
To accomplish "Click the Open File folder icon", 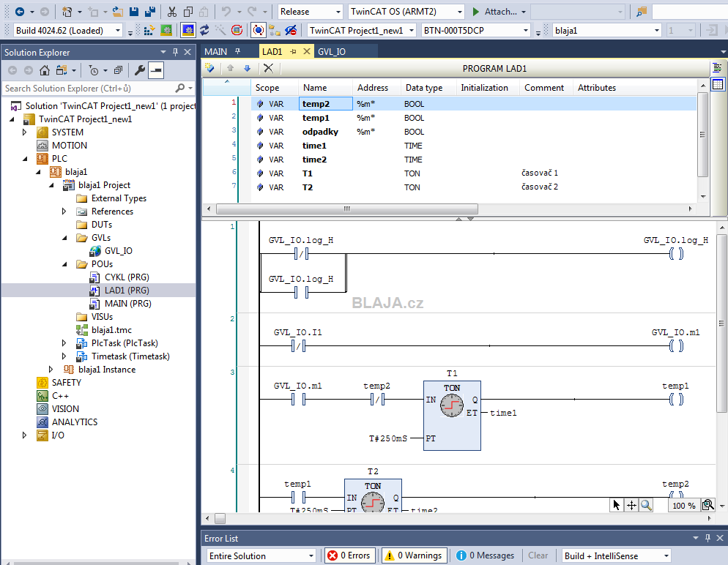I will click(x=118, y=12).
